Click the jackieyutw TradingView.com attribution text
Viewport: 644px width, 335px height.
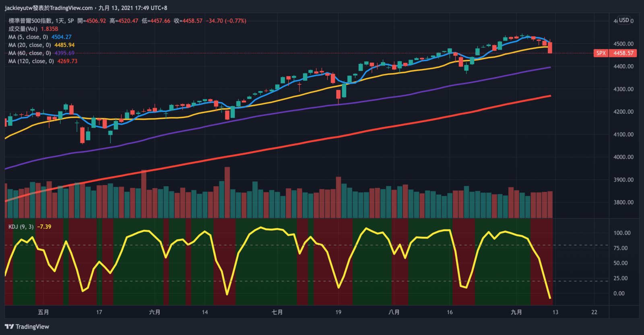click(49, 8)
